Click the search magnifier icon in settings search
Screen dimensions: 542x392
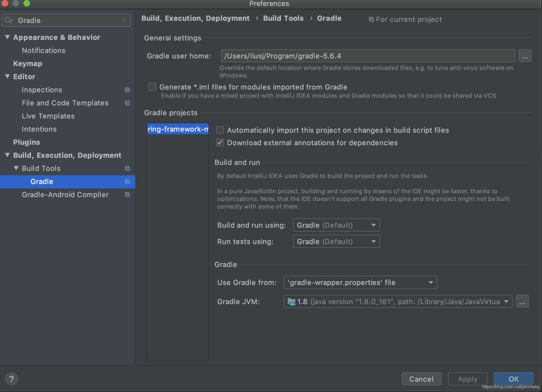click(x=8, y=20)
